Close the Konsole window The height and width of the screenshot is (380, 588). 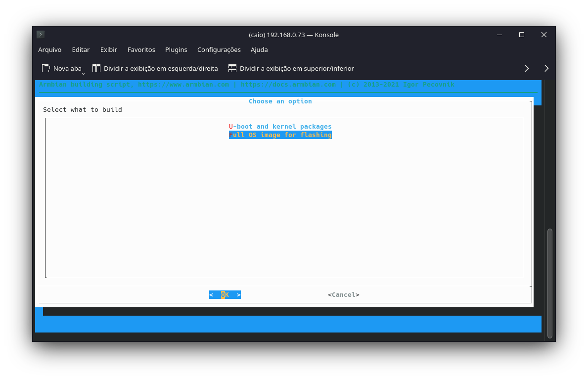(x=544, y=35)
